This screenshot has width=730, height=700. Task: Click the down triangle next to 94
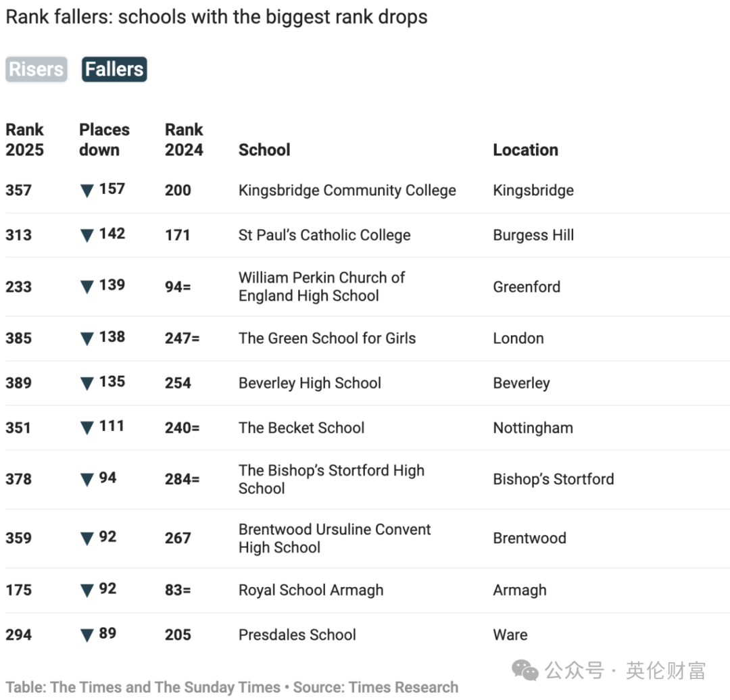click(x=87, y=479)
